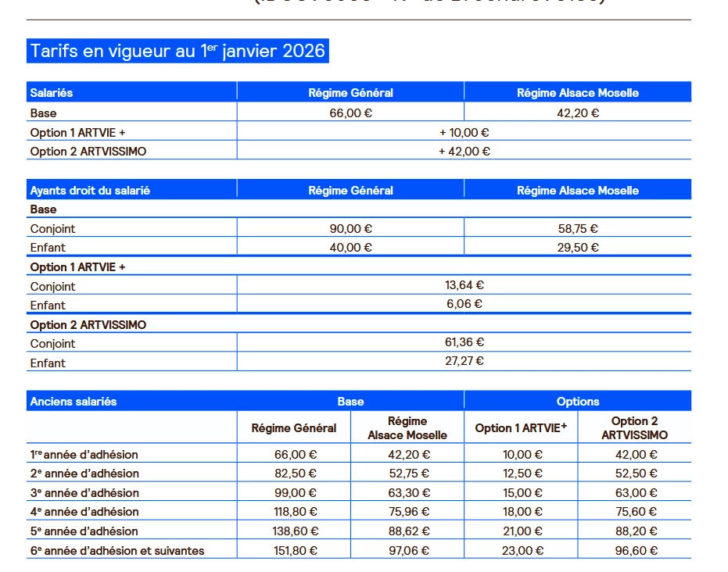Click the 'Base' header in Anciens salariés table
This screenshot has width=728, height=572.
[350, 402]
